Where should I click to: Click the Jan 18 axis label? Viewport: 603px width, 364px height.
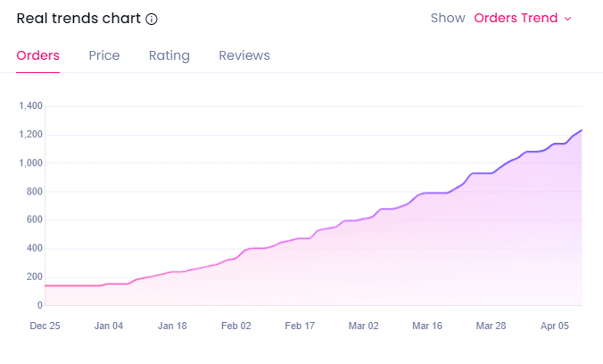[x=172, y=327]
